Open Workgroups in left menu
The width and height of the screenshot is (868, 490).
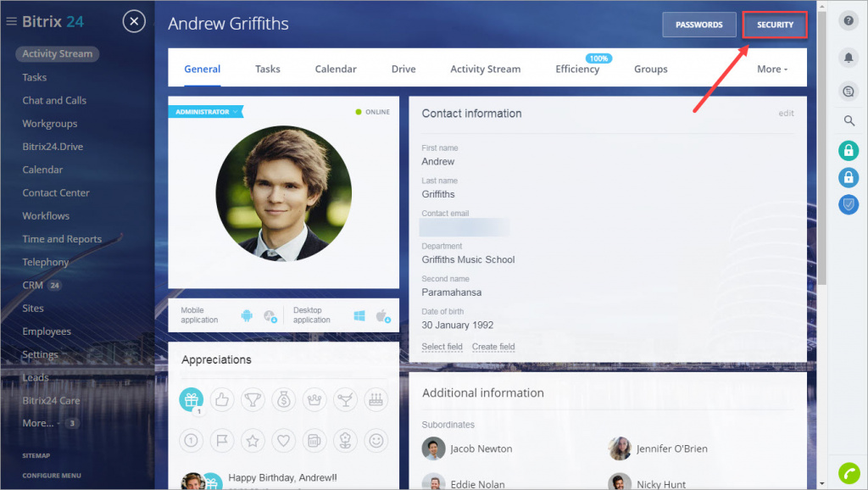[x=50, y=124]
